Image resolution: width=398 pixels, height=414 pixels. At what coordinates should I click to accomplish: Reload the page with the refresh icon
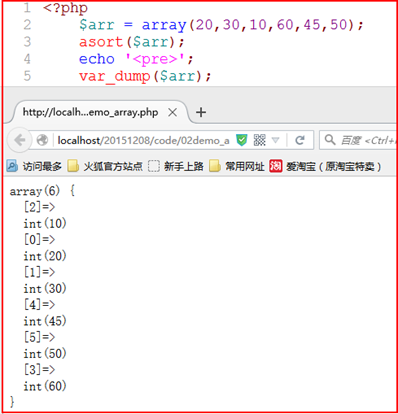coord(300,140)
